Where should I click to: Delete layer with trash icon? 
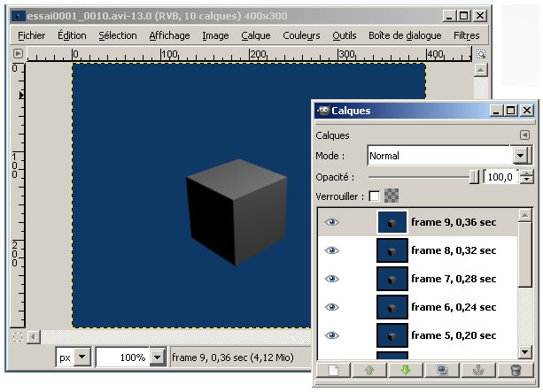516,370
